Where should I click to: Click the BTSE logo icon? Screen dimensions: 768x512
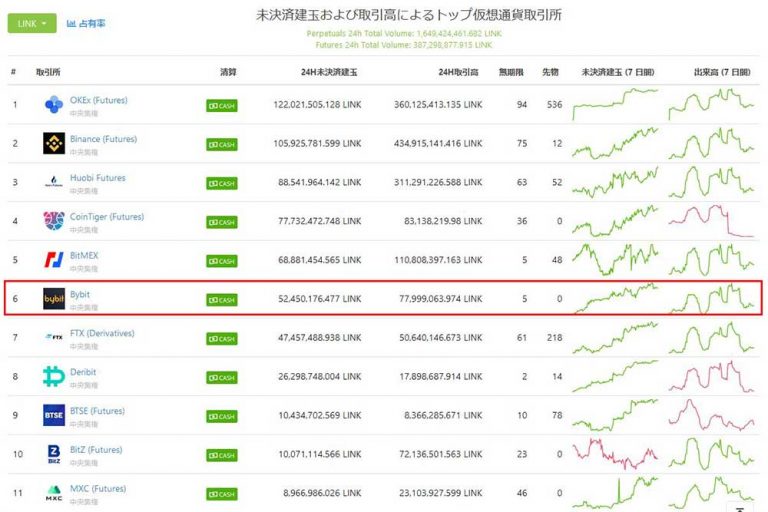[54, 416]
